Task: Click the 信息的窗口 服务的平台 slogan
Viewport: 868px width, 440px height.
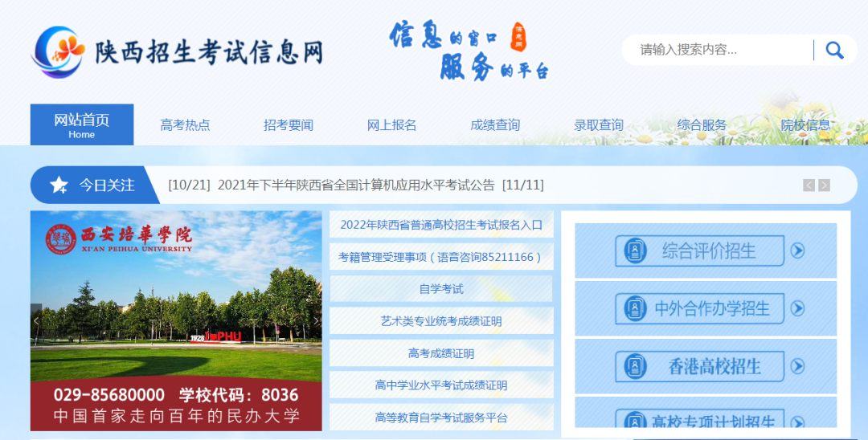Action: [x=469, y=51]
